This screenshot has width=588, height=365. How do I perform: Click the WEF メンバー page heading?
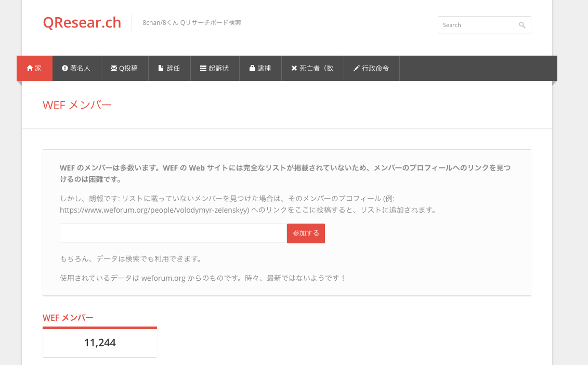coord(77,105)
